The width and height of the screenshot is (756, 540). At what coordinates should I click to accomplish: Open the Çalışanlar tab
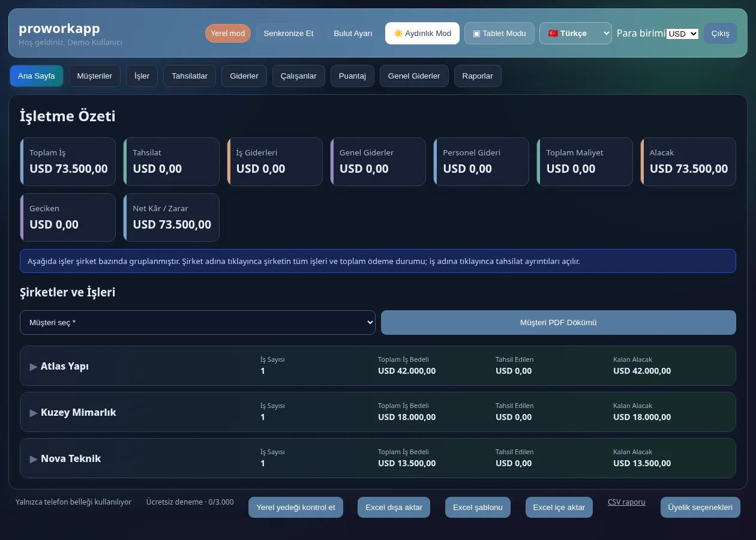click(x=299, y=76)
